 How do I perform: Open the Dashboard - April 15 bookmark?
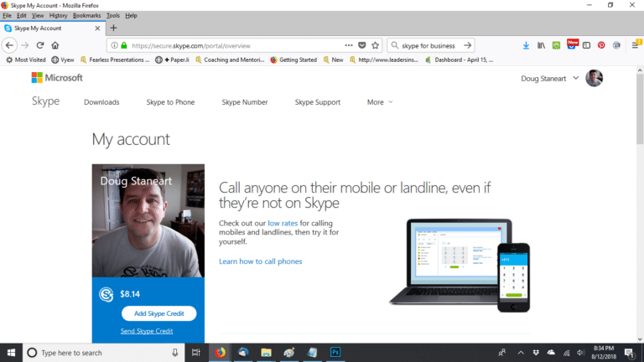click(x=460, y=60)
